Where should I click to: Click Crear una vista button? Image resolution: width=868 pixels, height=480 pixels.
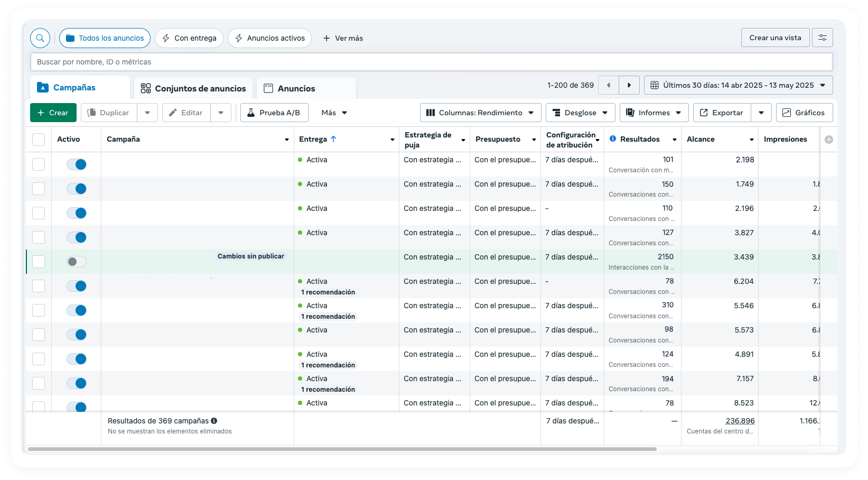pyautogui.click(x=774, y=38)
